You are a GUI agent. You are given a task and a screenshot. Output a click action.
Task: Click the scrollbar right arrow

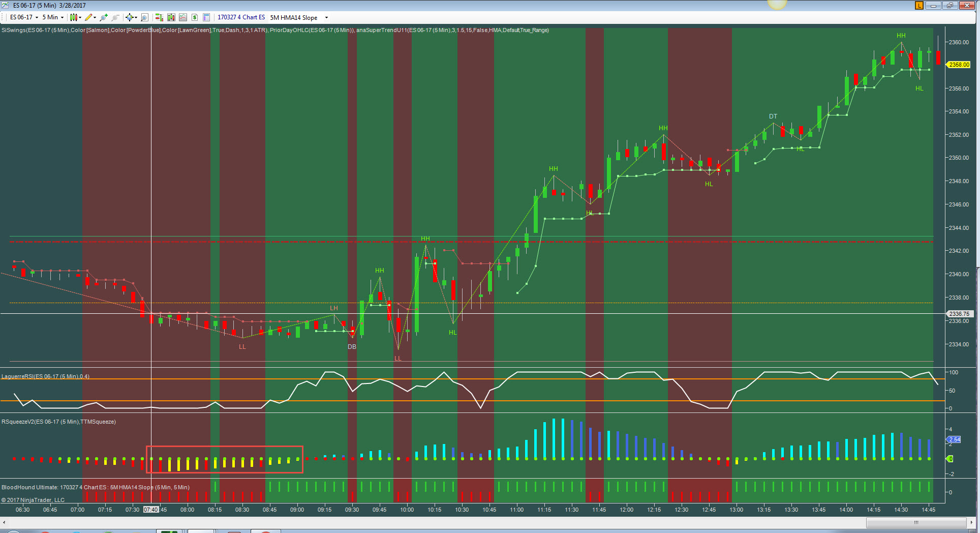click(971, 522)
